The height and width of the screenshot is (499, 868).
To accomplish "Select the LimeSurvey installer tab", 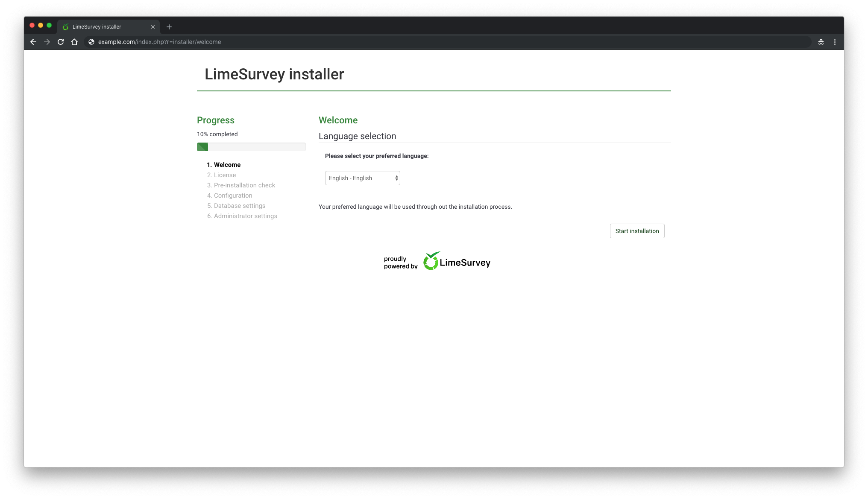I will coord(103,26).
